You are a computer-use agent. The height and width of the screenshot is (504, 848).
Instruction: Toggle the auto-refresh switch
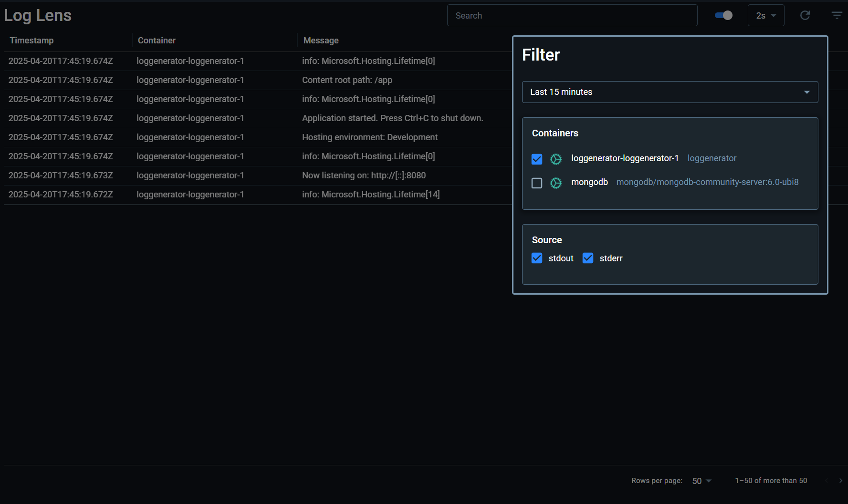[x=723, y=15]
